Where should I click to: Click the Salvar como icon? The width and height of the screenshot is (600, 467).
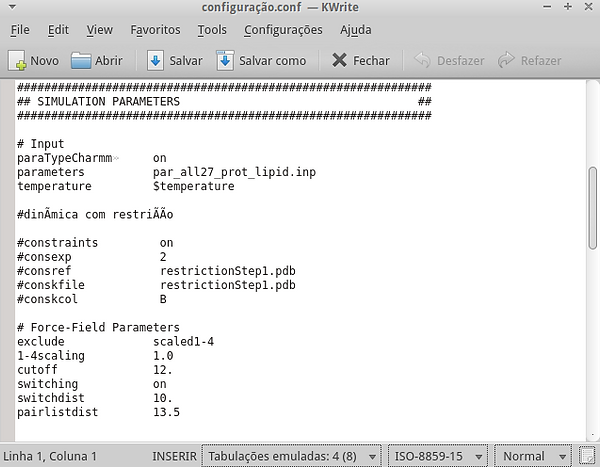(x=225, y=60)
